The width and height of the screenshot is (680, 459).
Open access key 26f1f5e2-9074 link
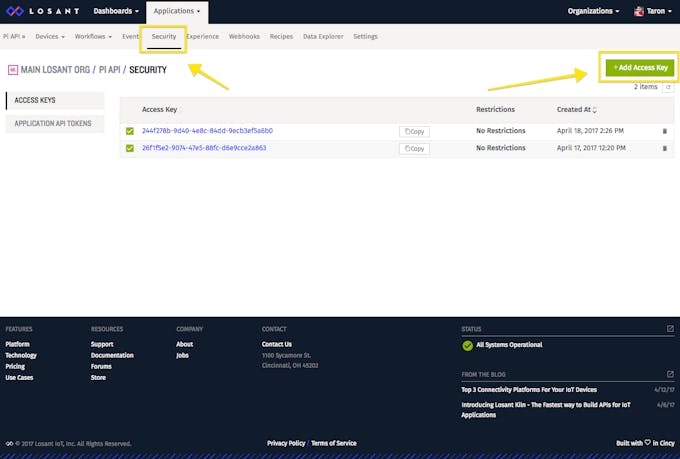click(x=204, y=148)
